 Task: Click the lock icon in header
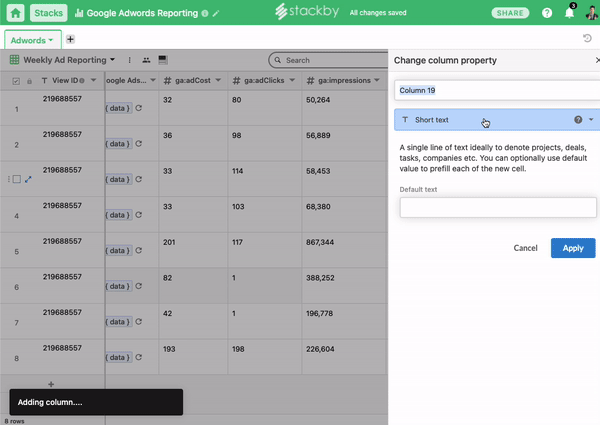point(29,81)
